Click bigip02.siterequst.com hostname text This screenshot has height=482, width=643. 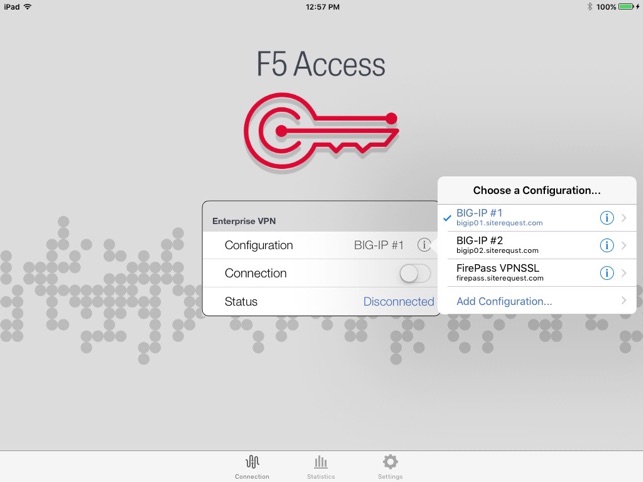click(497, 251)
